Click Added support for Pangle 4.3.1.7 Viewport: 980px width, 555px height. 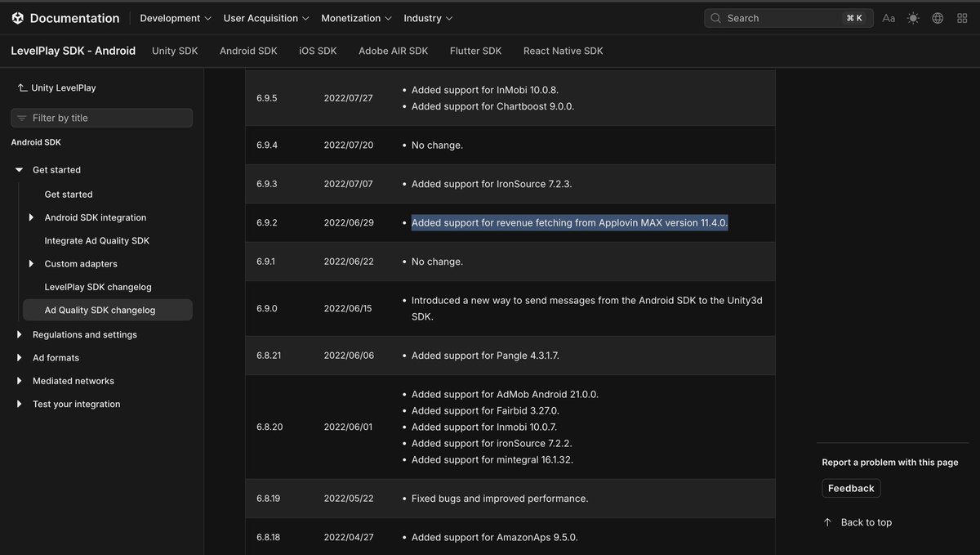click(485, 356)
